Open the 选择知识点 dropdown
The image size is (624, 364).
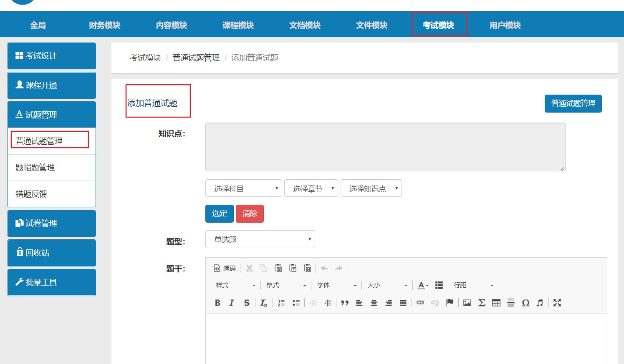tap(371, 188)
